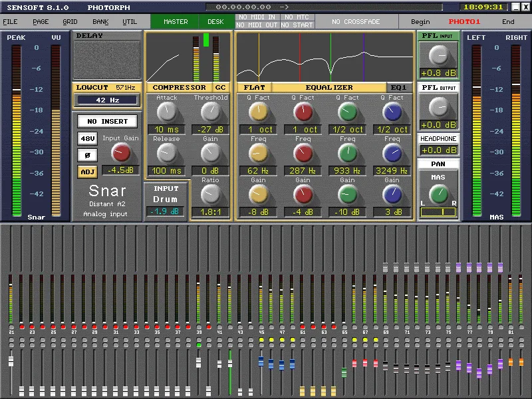This screenshot has width=532, height=399.
Task: Click the green band Gain knob (-10 dB)
Action: [348, 194]
